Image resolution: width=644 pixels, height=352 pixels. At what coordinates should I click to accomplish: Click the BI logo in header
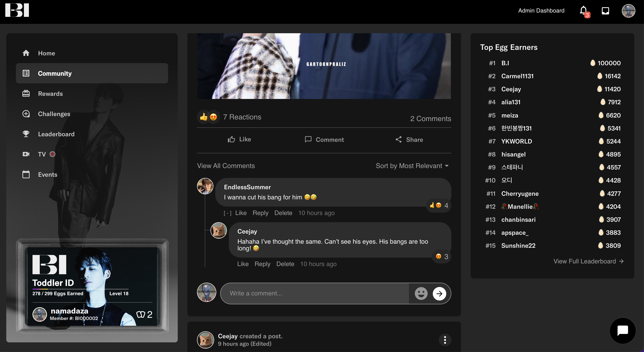coord(17,10)
